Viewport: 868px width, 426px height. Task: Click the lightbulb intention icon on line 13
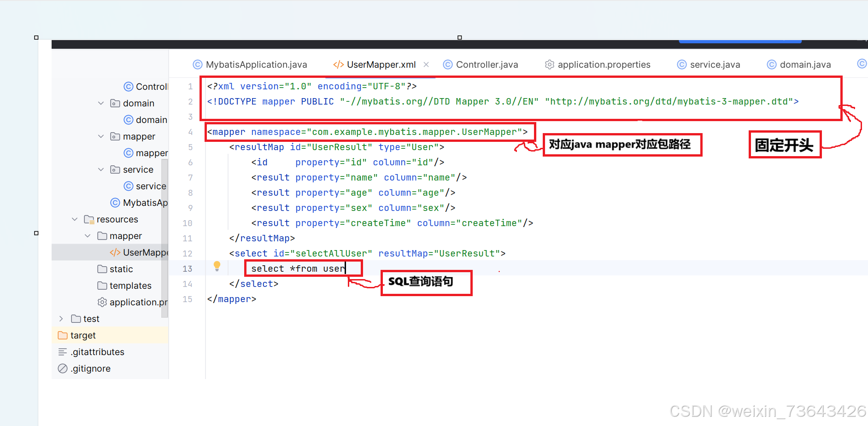[x=217, y=266]
